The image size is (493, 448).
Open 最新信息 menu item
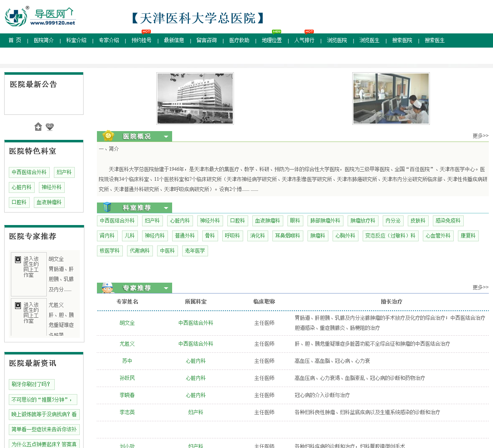[x=174, y=40]
